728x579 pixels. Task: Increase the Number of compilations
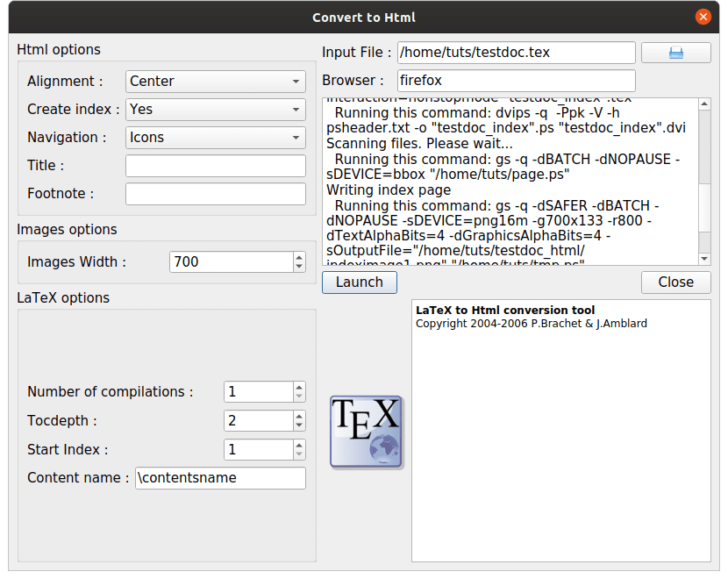click(x=299, y=387)
